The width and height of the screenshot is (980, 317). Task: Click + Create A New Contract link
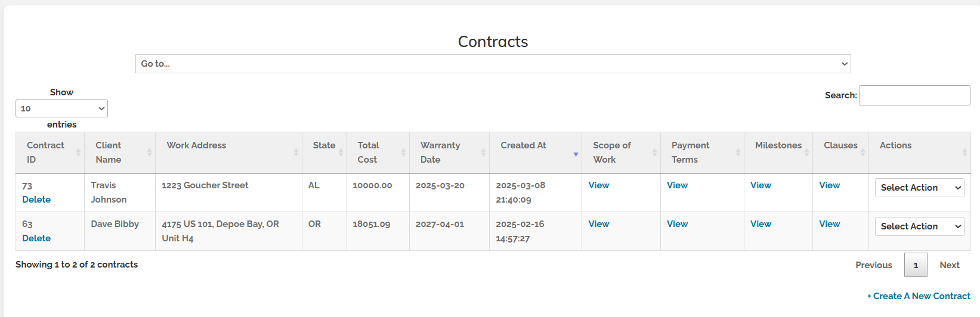pos(919,296)
